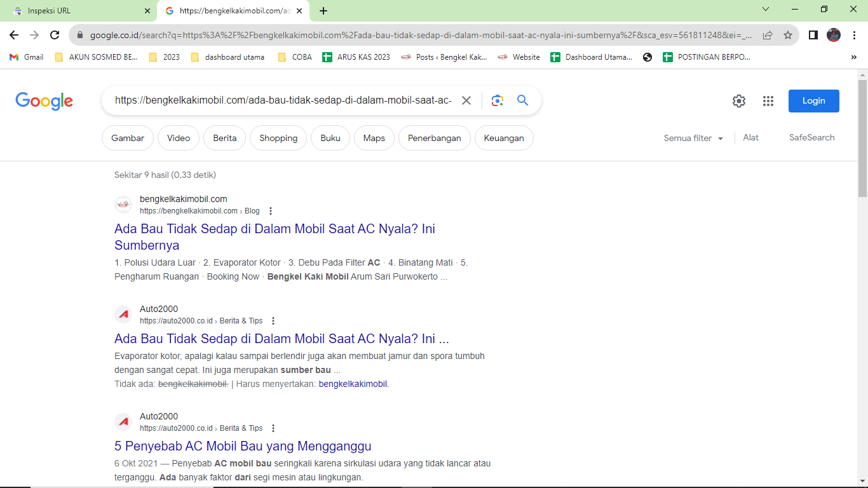The image size is (868, 488).
Task: Open the tab search dropdown
Action: pyautogui.click(x=766, y=10)
